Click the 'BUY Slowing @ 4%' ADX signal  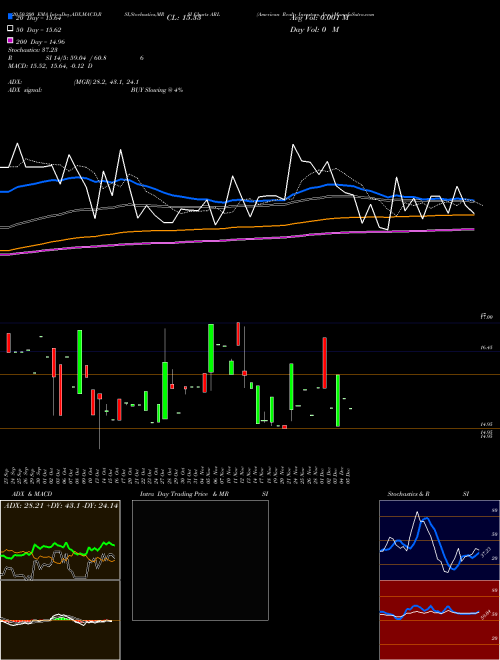tap(157, 90)
